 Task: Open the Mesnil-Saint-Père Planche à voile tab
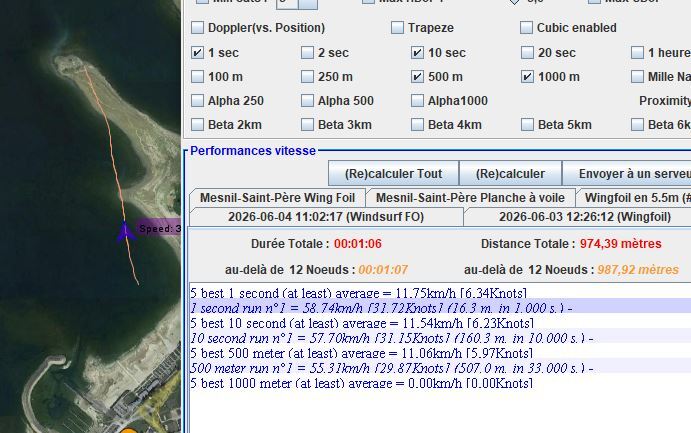coord(470,198)
